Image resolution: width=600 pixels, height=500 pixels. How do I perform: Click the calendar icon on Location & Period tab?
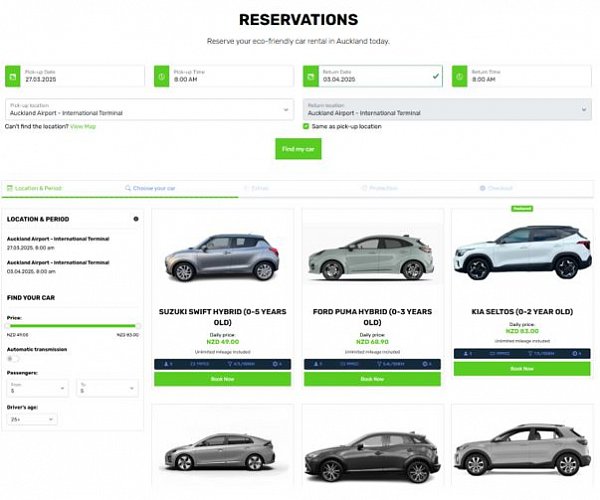10,188
